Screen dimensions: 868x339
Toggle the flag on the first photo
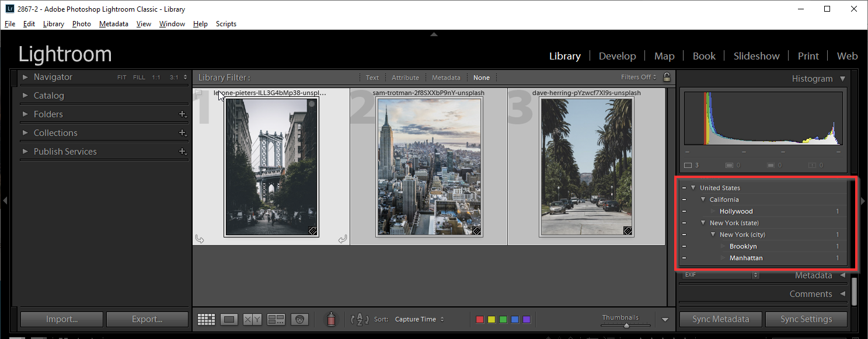tap(199, 93)
